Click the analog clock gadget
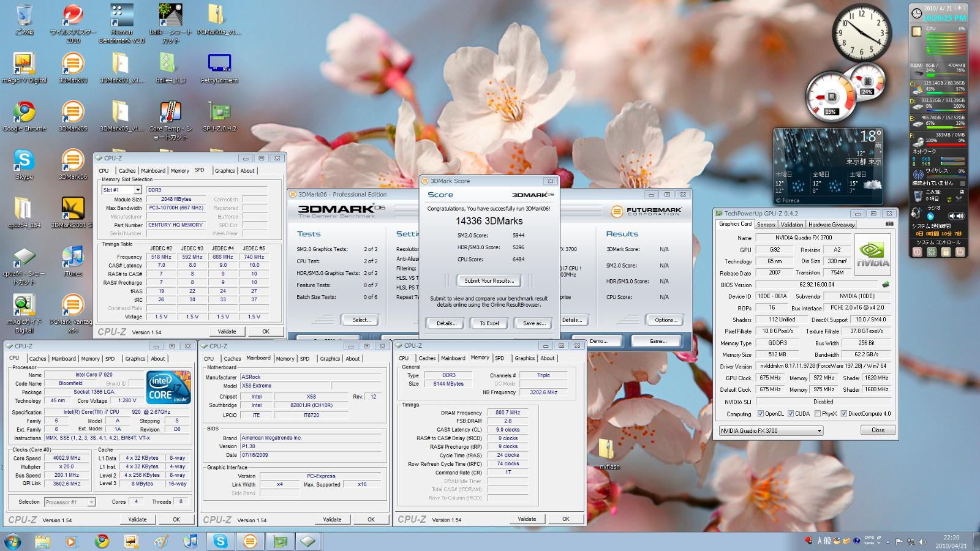The height and width of the screenshot is (551, 980). pyautogui.click(x=861, y=33)
